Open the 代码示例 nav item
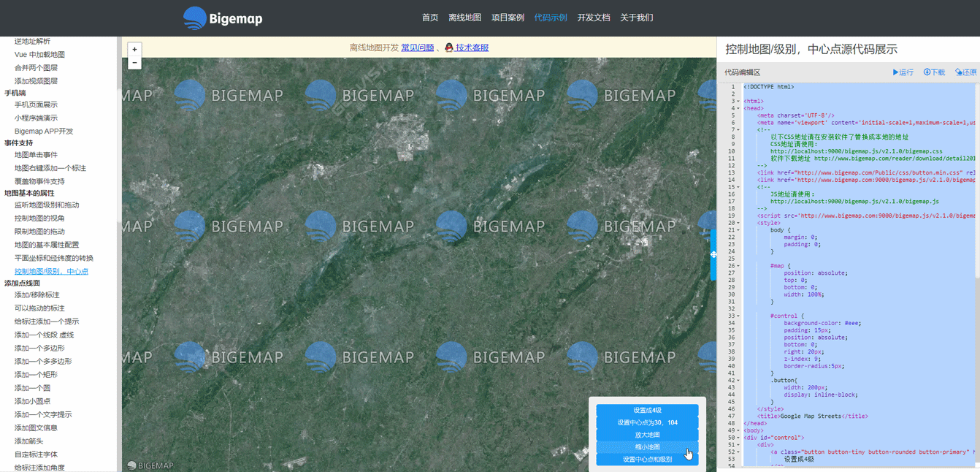The width and height of the screenshot is (980, 472). [x=551, y=18]
